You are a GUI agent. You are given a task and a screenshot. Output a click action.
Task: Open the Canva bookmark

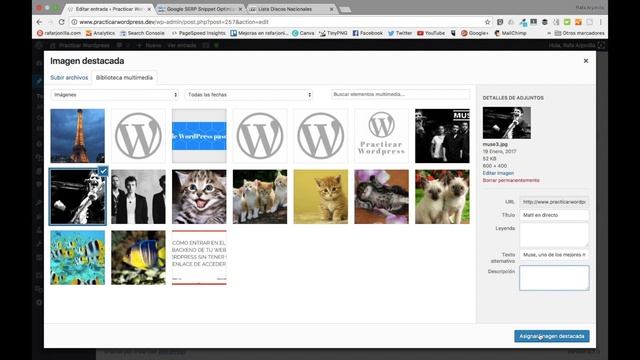pyautogui.click(x=303, y=33)
